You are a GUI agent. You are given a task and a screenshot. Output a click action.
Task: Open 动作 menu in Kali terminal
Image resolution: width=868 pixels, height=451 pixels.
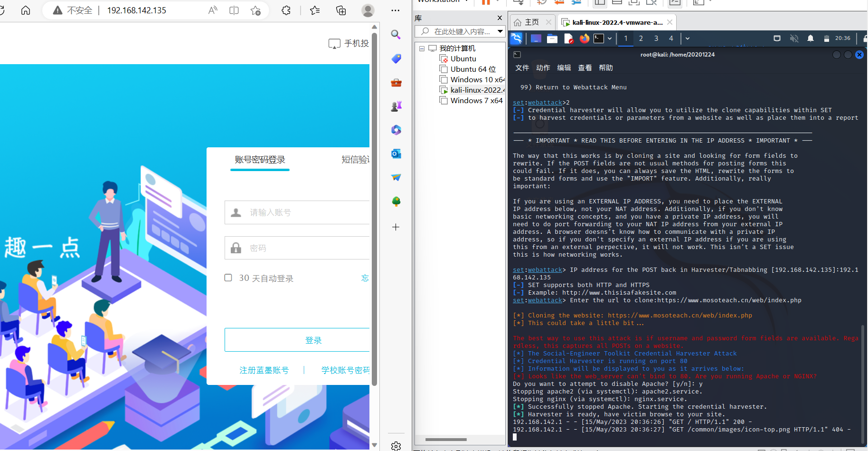tap(543, 68)
